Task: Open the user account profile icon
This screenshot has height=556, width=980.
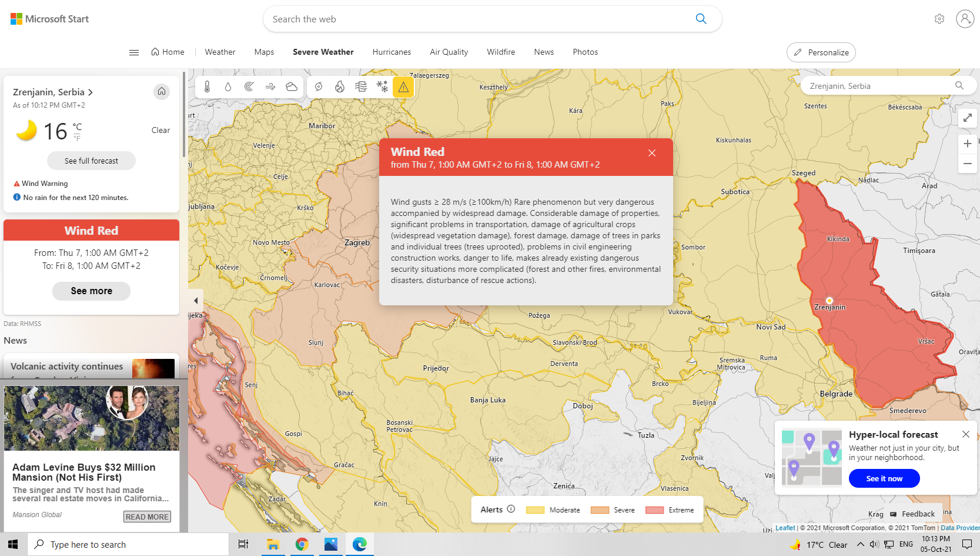Action: pos(965,19)
